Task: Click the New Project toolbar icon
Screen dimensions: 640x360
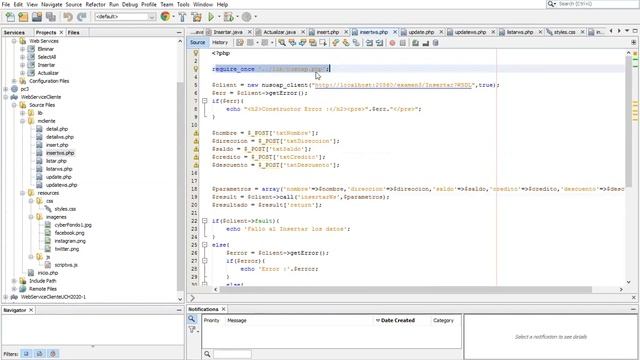Action: click(23, 17)
